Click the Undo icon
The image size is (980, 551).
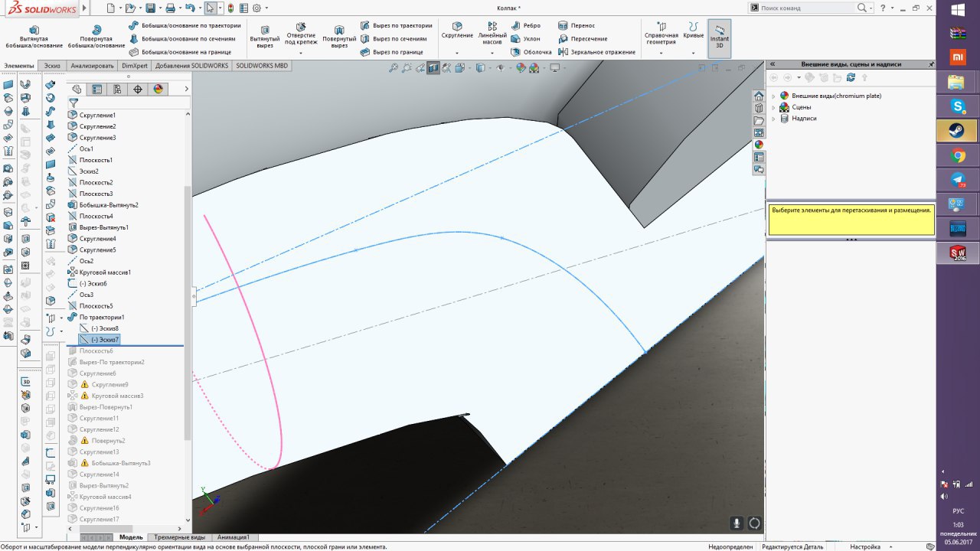click(x=190, y=8)
